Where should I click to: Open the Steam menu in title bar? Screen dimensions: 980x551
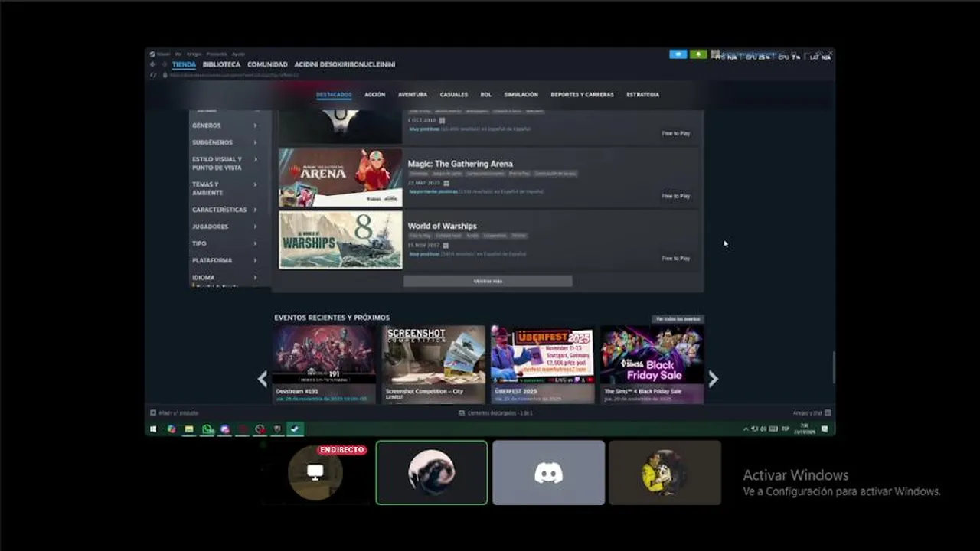click(x=160, y=54)
